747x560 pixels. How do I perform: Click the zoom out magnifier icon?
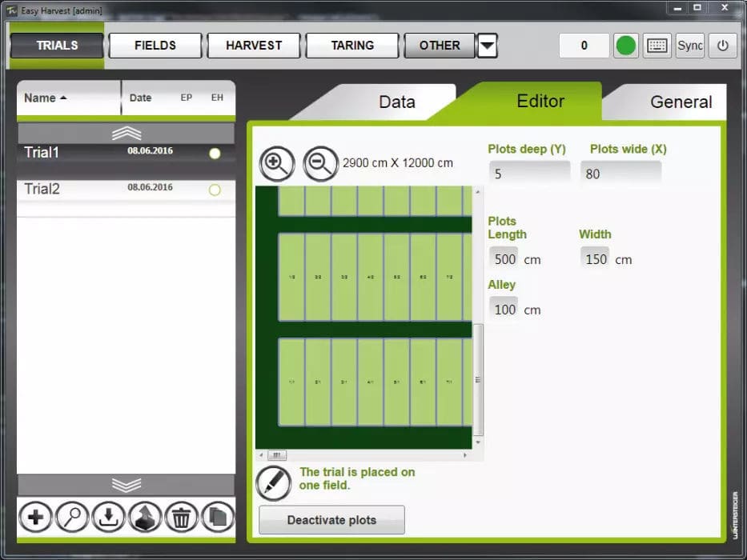(x=320, y=163)
